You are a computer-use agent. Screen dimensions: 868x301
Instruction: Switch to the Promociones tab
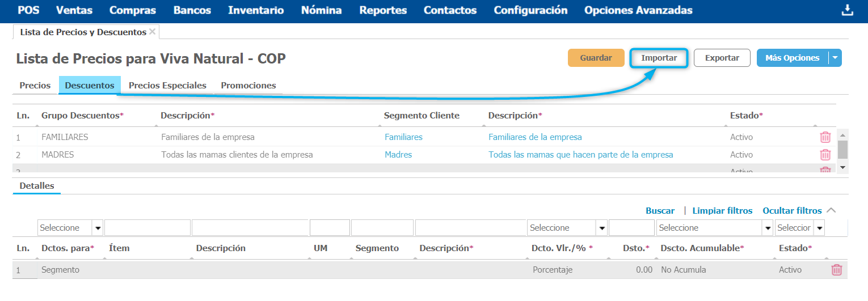[x=248, y=86]
